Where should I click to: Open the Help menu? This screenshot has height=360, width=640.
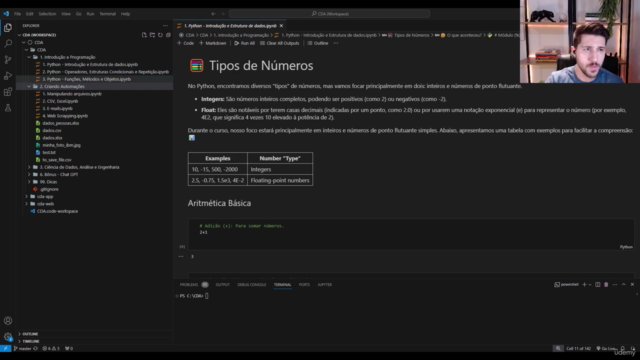125,14
